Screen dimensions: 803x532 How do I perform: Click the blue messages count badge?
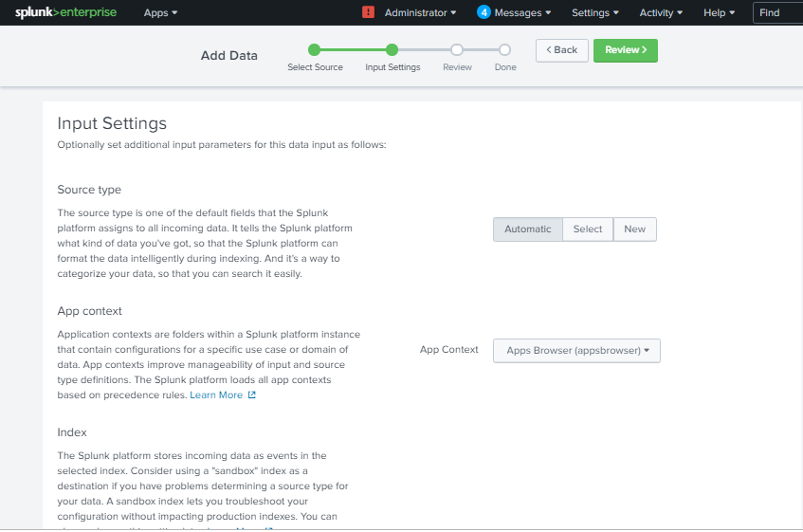pos(484,12)
